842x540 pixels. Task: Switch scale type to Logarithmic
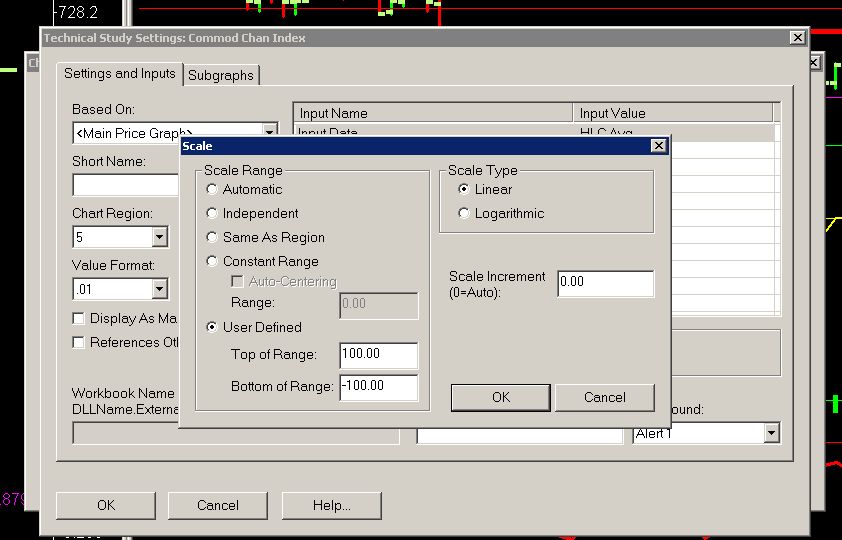coord(464,213)
